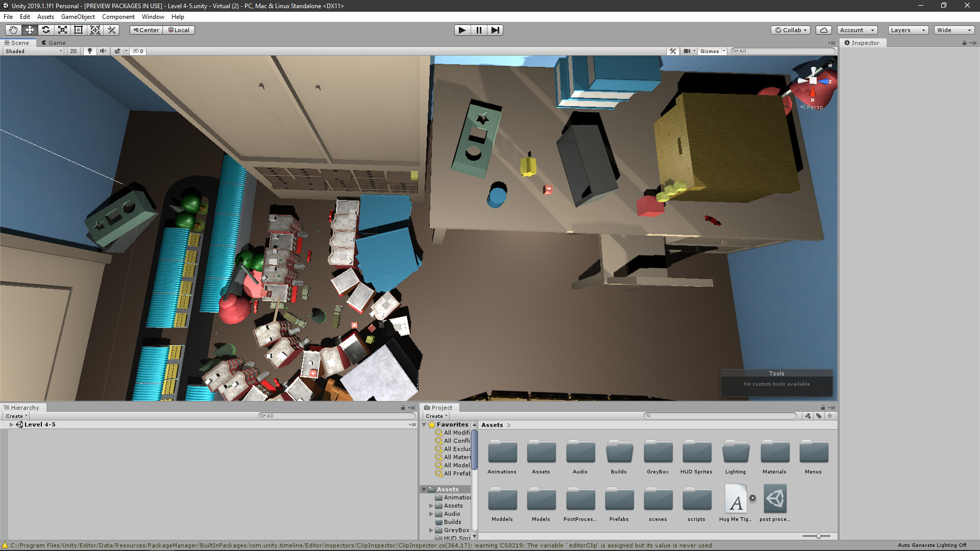Image resolution: width=980 pixels, height=551 pixels.
Task: Select the Hand tool
Action: (13, 30)
